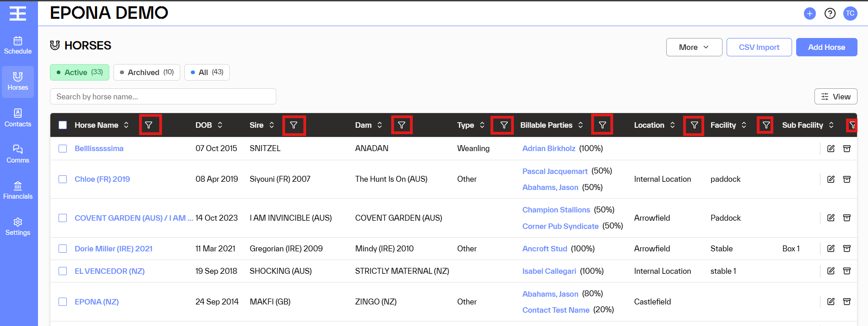Screen dimensions: 868x326
Task: Filter the Sire column
Action: pyautogui.click(x=294, y=125)
